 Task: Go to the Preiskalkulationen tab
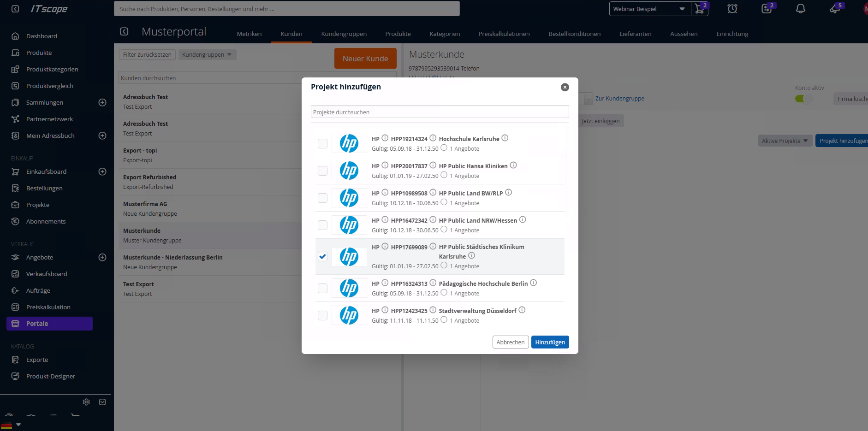click(x=504, y=34)
